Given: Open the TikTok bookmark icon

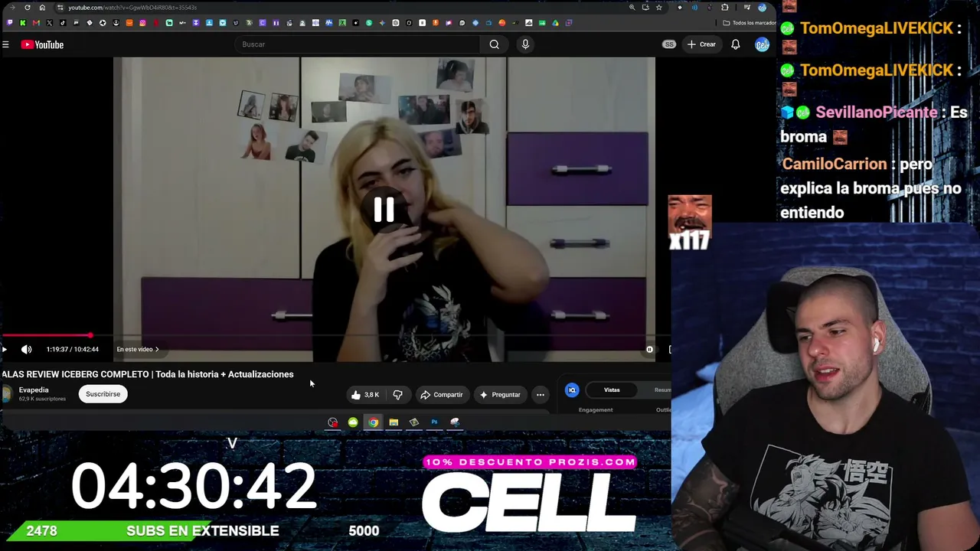Looking at the screenshot, I should [63, 23].
